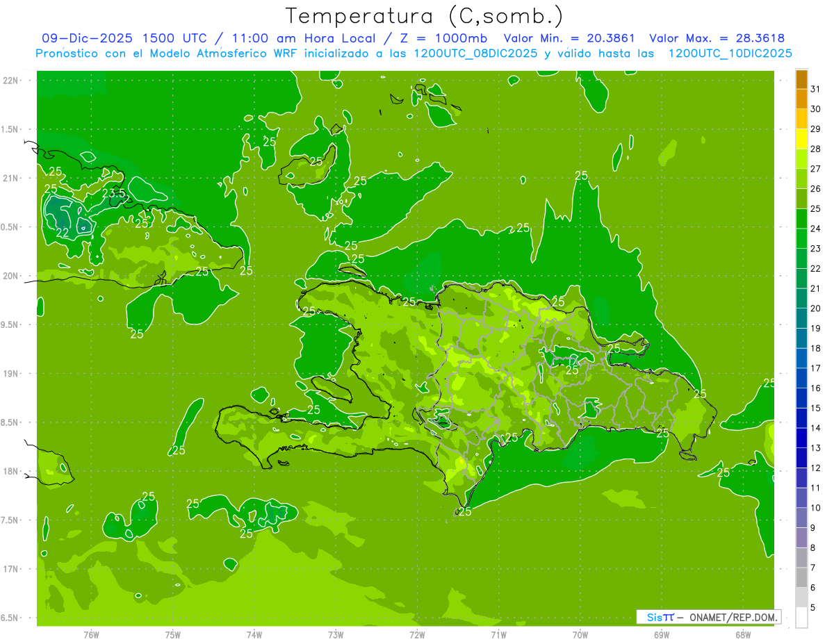Pick the teal swatch between 19 and 20
The image size is (834, 644).
pos(801,319)
